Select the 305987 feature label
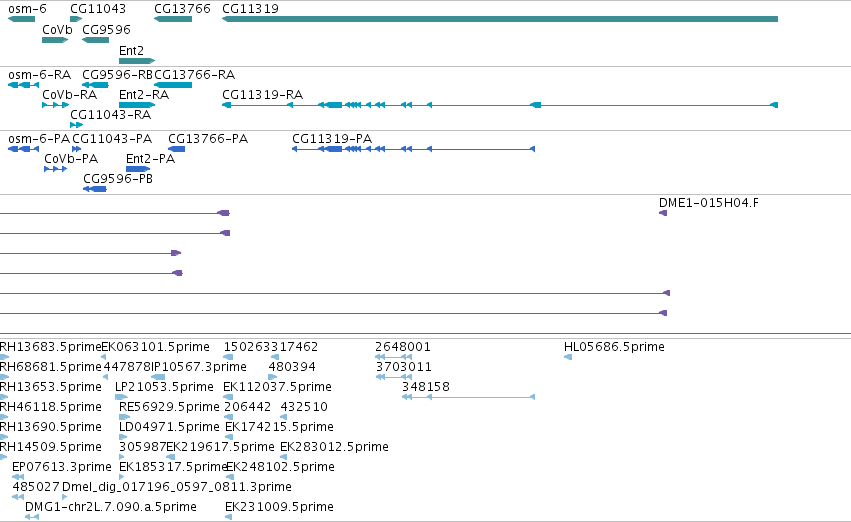This screenshot has width=851, height=522. pyautogui.click(x=143, y=447)
